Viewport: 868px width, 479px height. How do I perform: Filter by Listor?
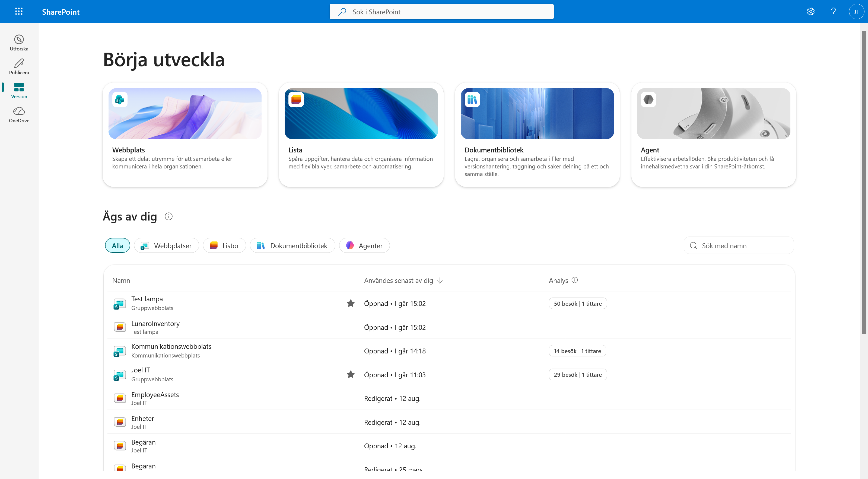pyautogui.click(x=224, y=245)
